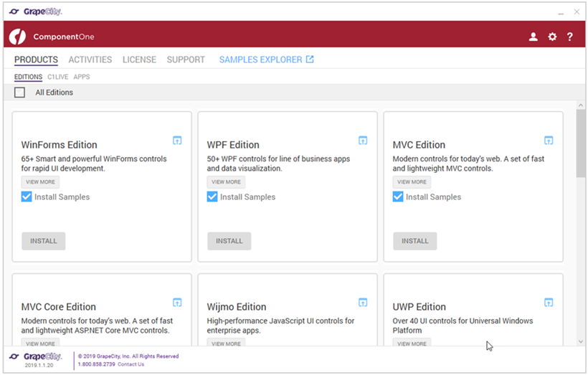
Task: Open the user account icon
Action: coord(533,37)
